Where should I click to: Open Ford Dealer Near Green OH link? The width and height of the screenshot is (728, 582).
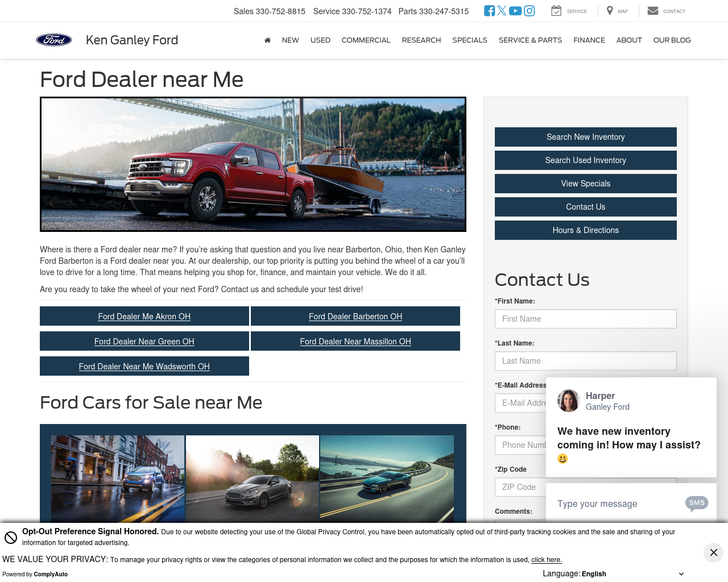click(144, 341)
